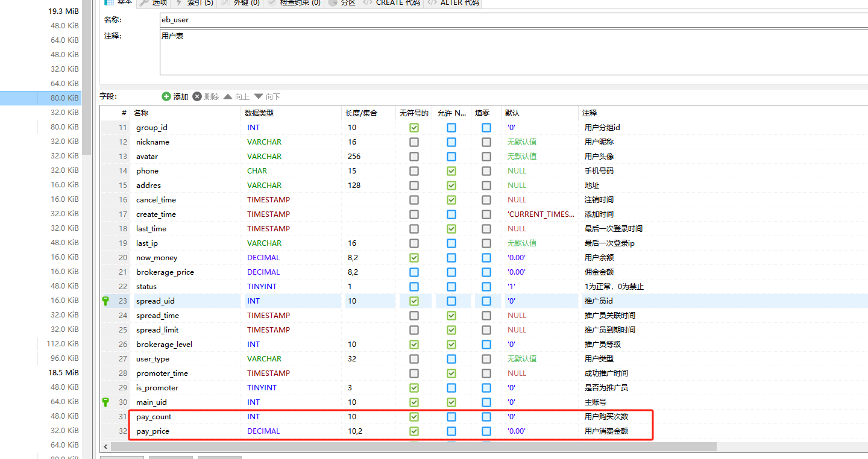
Task: Click the length value 256 for avatar
Action: coord(354,157)
